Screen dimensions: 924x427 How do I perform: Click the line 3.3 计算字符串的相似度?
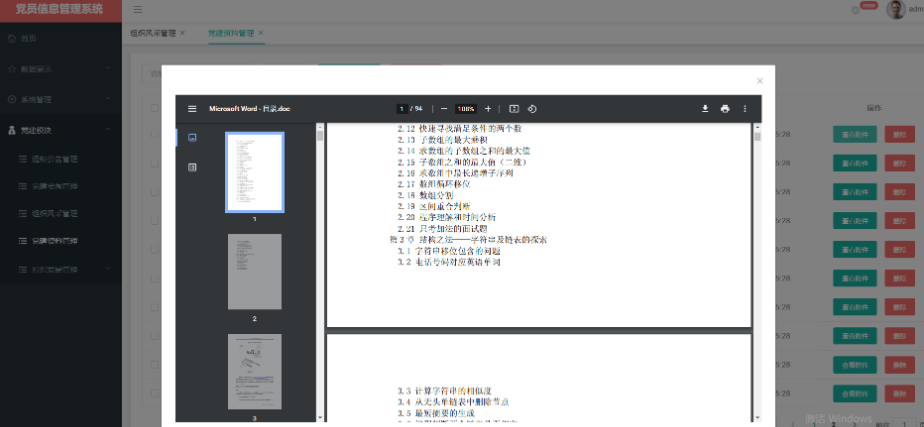click(444, 390)
